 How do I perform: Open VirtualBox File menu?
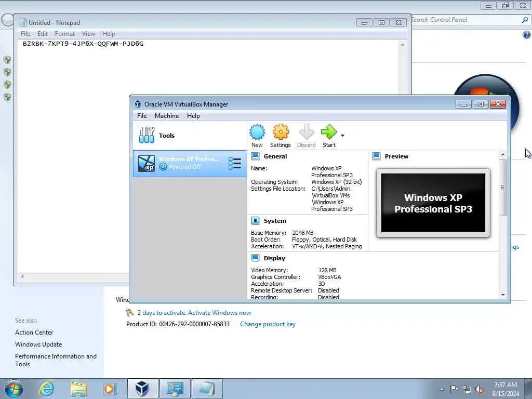click(142, 116)
